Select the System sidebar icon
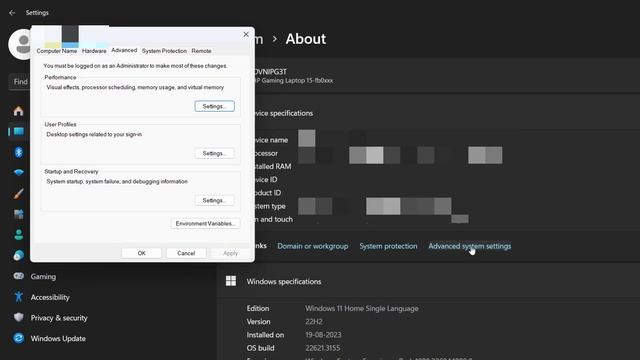The height and width of the screenshot is (360, 640). pos(18,131)
